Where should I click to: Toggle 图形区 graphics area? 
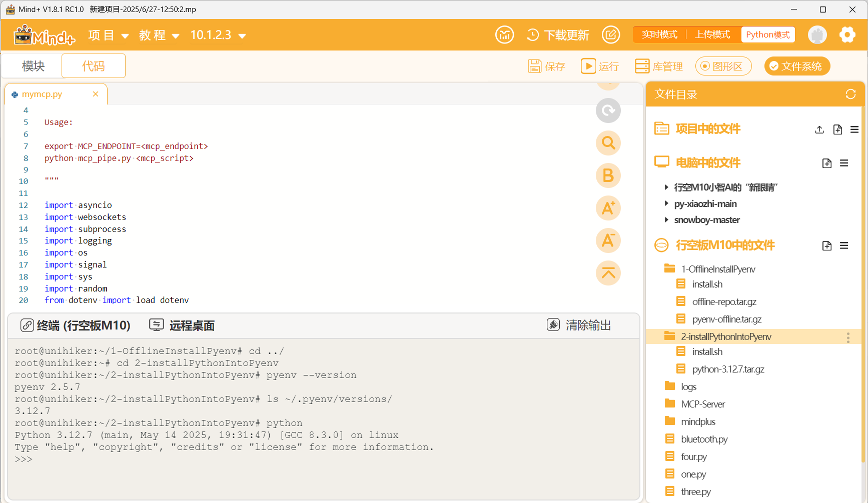[723, 66]
